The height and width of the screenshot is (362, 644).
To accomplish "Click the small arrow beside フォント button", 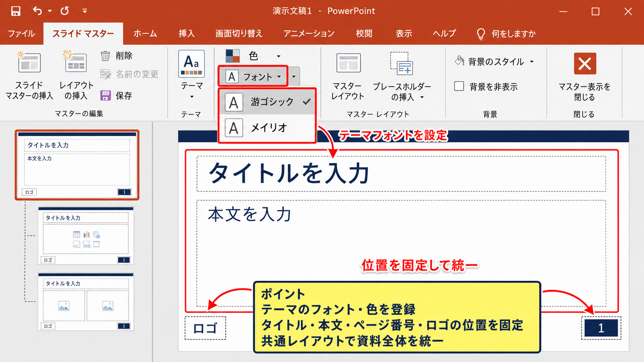I will coord(294,77).
